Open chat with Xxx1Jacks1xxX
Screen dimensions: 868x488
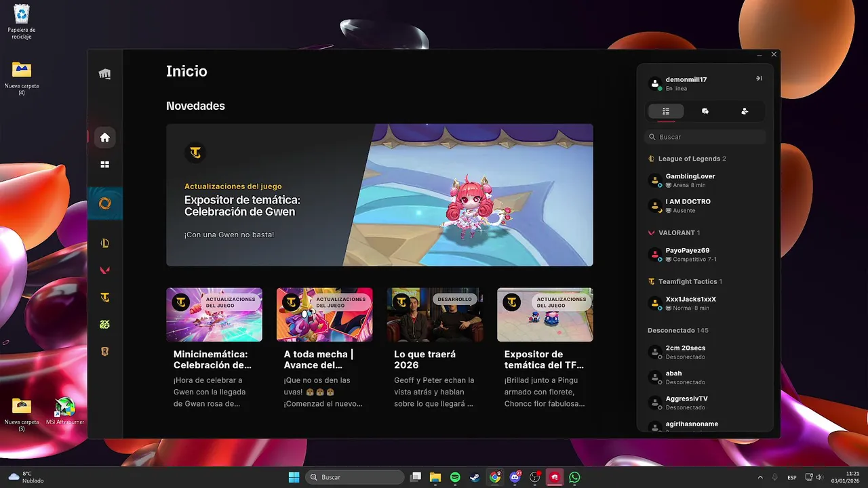pyautogui.click(x=705, y=303)
